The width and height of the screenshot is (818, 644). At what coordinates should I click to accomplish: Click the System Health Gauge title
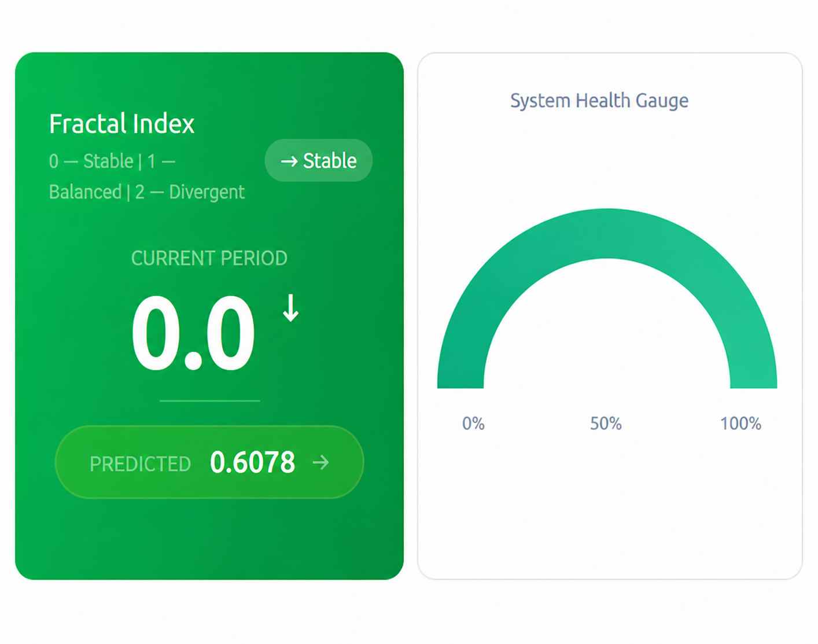tap(599, 101)
